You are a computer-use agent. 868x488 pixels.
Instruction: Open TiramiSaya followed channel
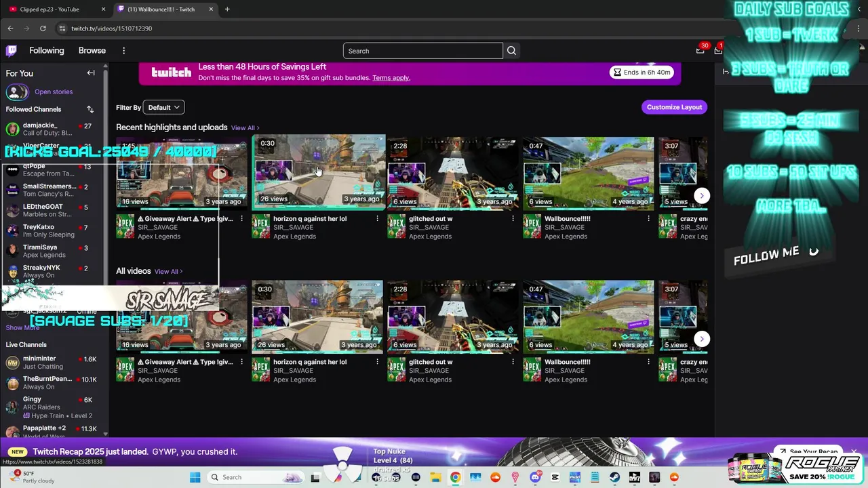[x=52, y=251]
